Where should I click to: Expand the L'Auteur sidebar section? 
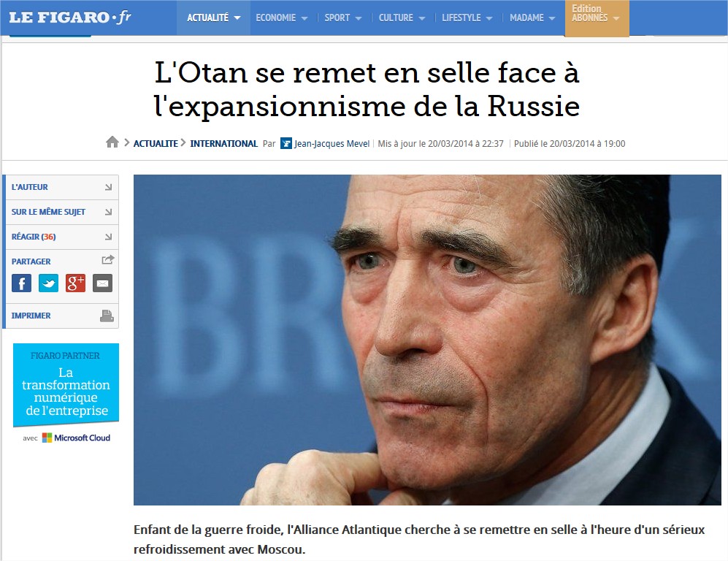[62, 187]
